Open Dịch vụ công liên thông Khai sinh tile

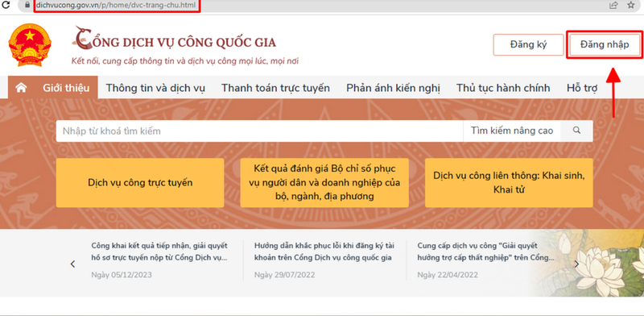(509, 183)
